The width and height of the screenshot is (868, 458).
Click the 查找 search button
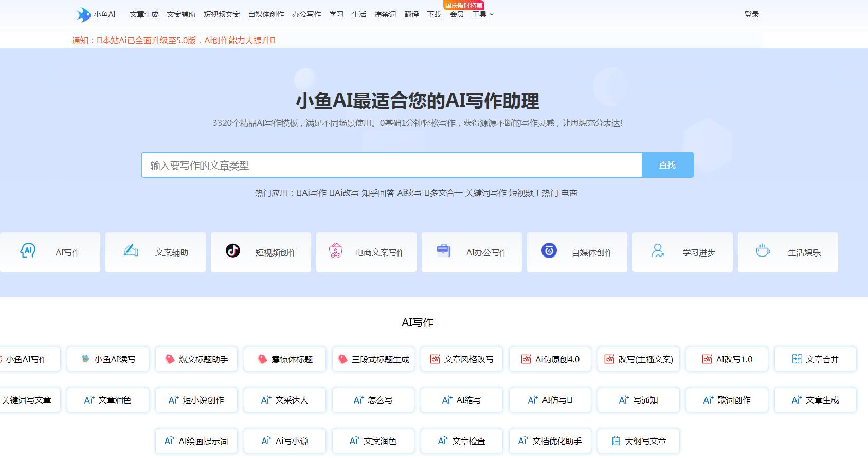pos(667,165)
